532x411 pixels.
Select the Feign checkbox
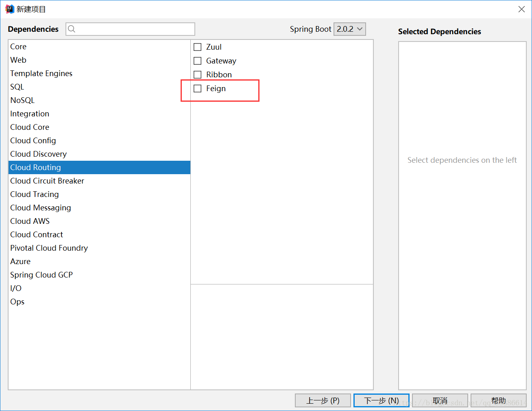click(198, 88)
